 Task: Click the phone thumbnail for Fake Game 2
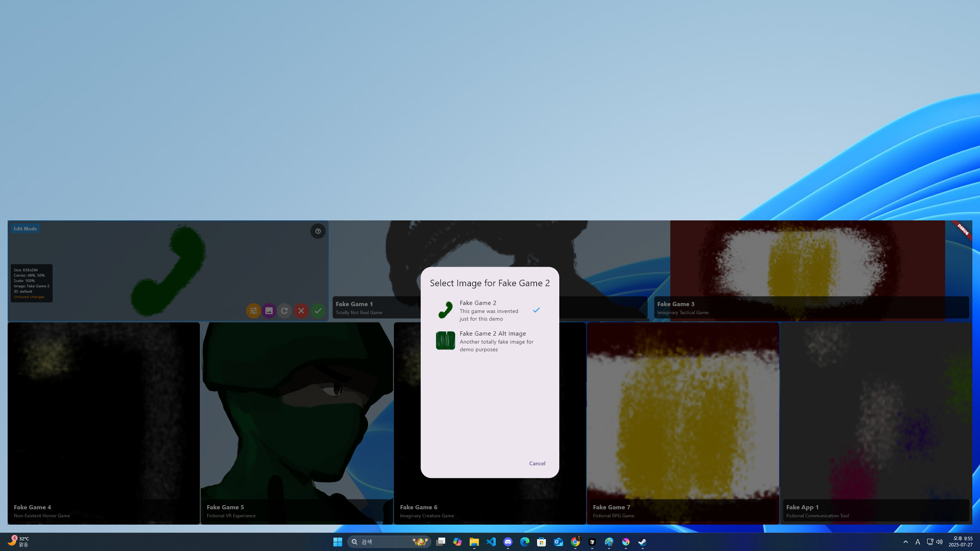tap(445, 310)
